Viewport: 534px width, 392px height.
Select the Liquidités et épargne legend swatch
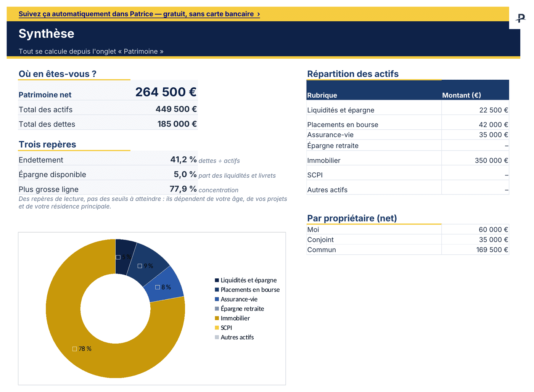click(x=217, y=280)
